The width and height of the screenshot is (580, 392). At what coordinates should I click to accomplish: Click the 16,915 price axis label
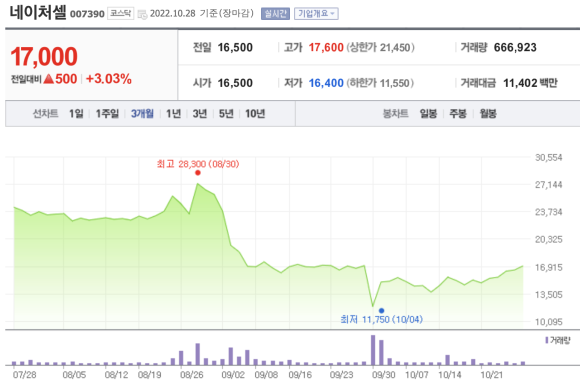point(549,267)
